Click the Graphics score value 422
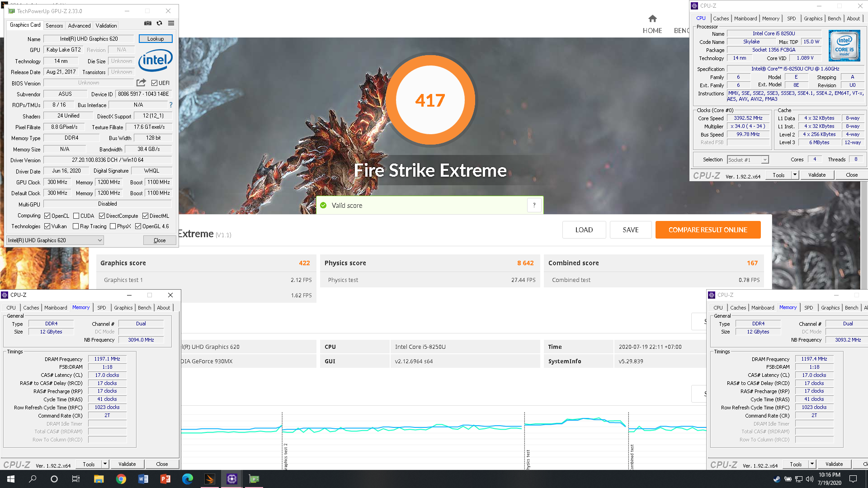 click(304, 263)
